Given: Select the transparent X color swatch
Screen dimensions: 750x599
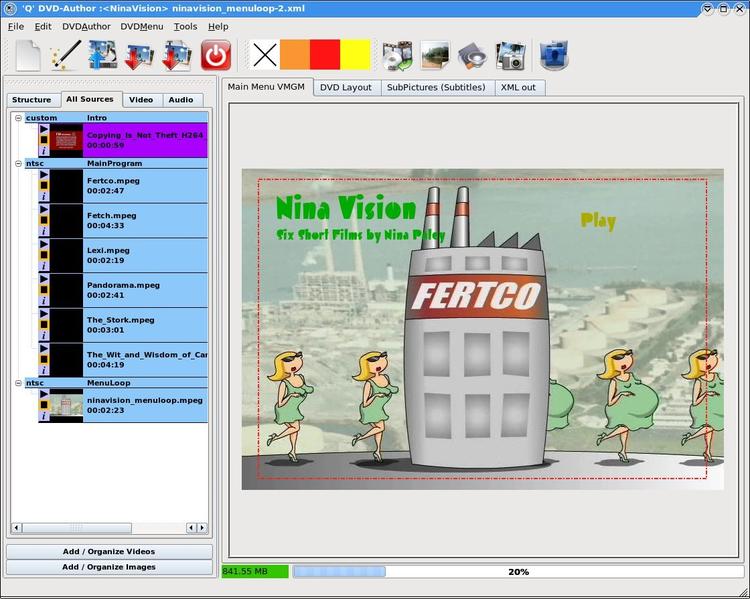Looking at the screenshot, I should [265, 55].
